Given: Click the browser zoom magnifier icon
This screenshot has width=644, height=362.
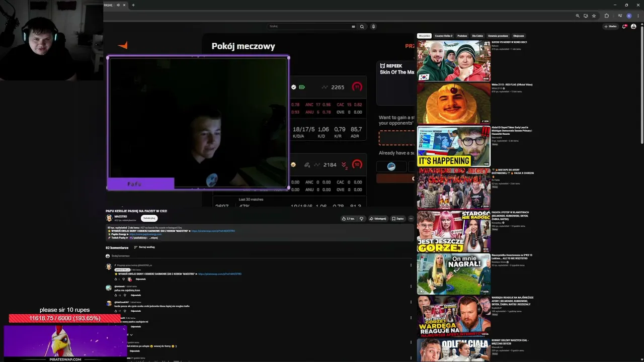Looking at the screenshot, I should (578, 16).
